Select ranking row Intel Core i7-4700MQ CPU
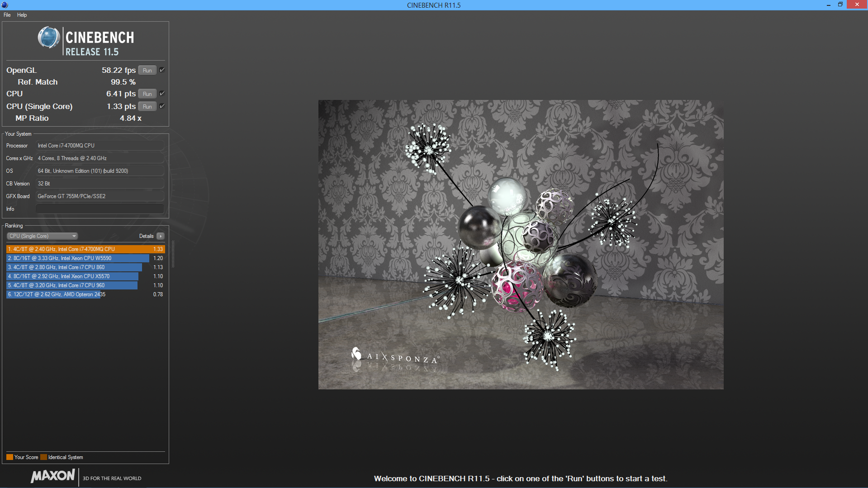The width and height of the screenshot is (868, 488). coord(85,249)
